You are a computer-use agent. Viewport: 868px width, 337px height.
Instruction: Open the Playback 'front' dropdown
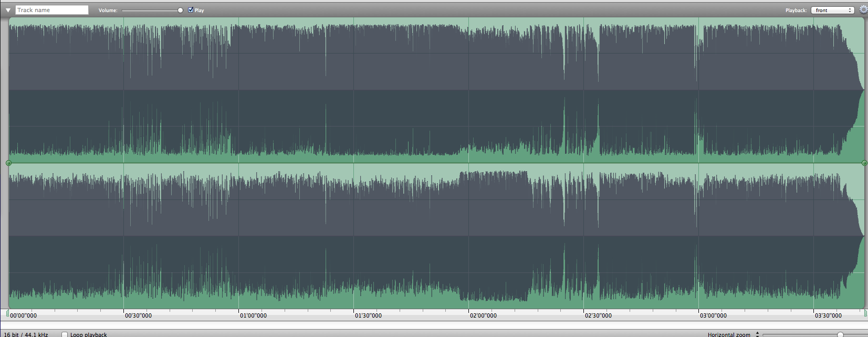click(833, 10)
